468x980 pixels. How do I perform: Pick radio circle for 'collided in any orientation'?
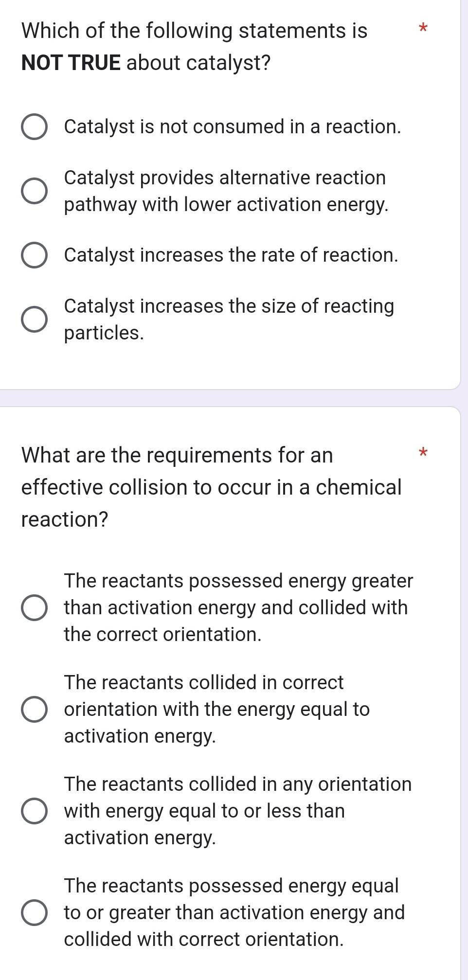pos(35,811)
